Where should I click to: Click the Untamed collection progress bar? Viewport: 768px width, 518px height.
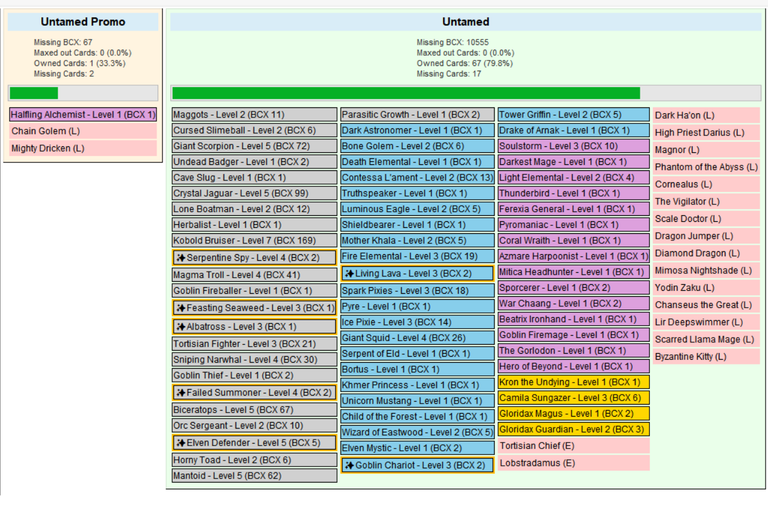point(465,93)
